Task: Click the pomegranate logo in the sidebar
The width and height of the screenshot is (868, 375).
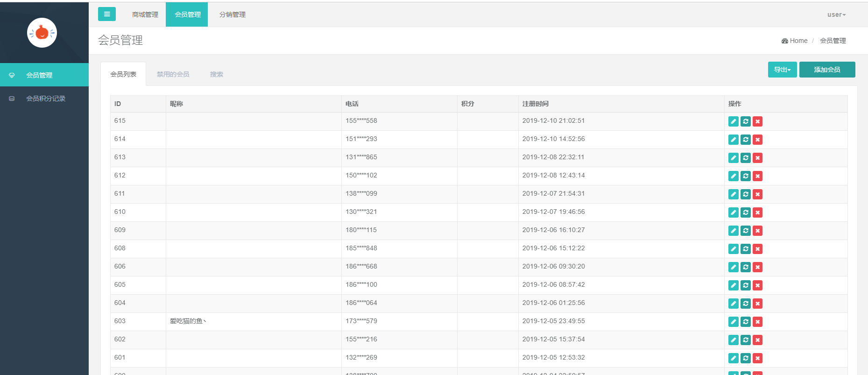Action: [x=42, y=33]
